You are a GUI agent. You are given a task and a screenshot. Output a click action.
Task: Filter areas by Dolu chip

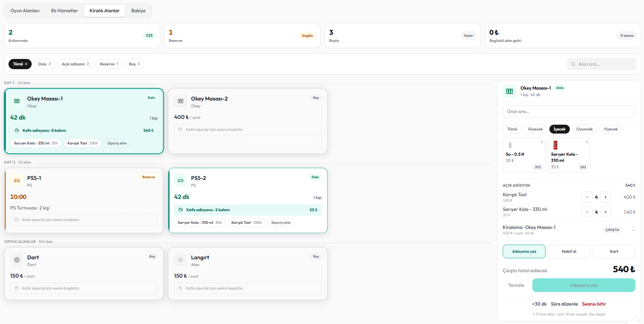coord(44,64)
